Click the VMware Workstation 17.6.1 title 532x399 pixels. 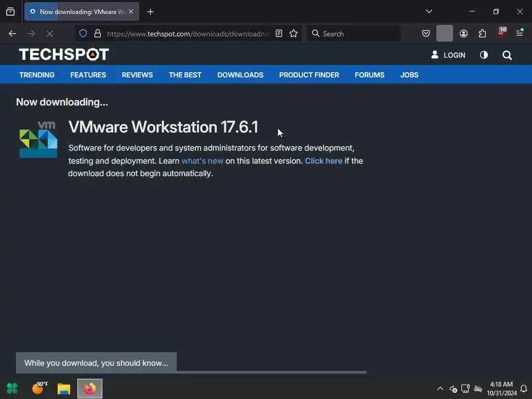(x=163, y=127)
